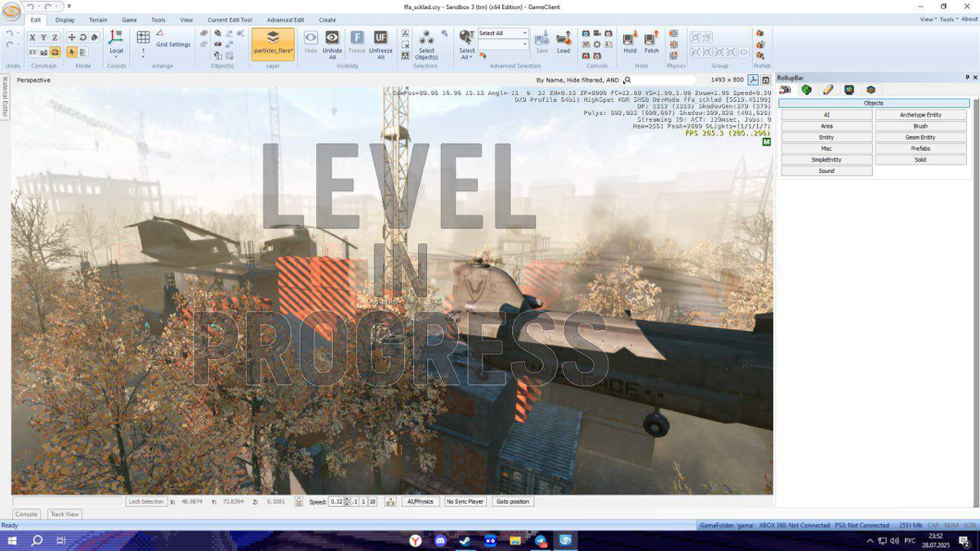Image resolution: width=980 pixels, height=551 pixels.
Task: Open the Local coordinate system dropdown
Action: pyautogui.click(x=116, y=44)
